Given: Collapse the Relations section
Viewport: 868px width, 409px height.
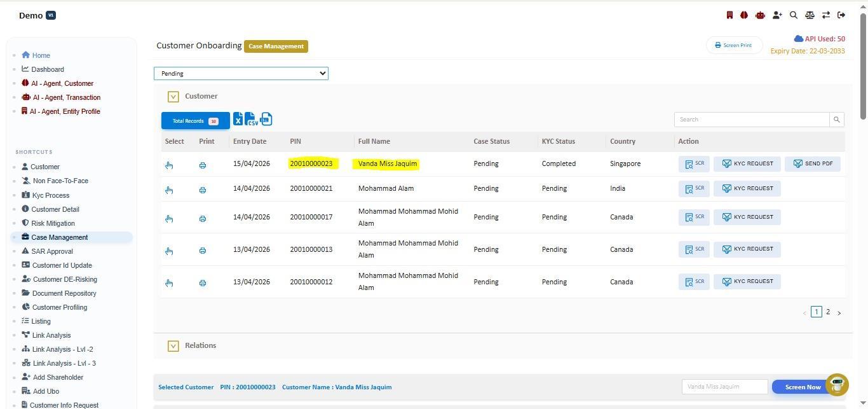Looking at the screenshot, I should [x=173, y=346].
